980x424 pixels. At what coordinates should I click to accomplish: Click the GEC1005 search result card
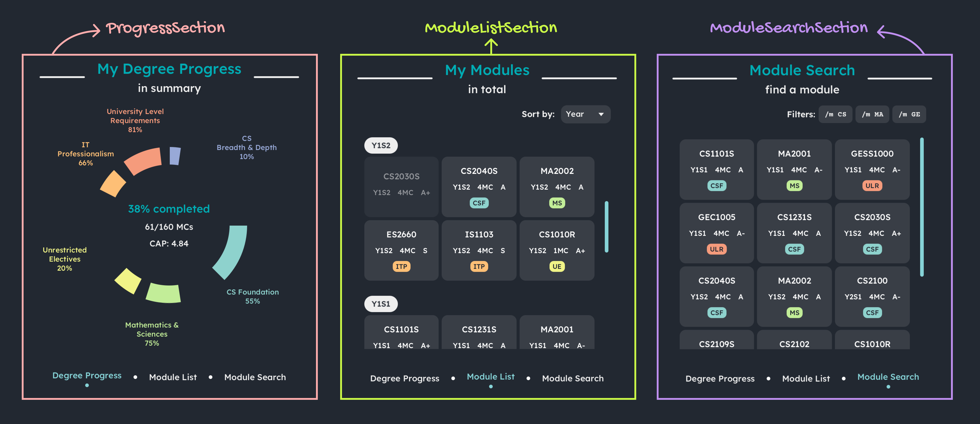pos(717,233)
